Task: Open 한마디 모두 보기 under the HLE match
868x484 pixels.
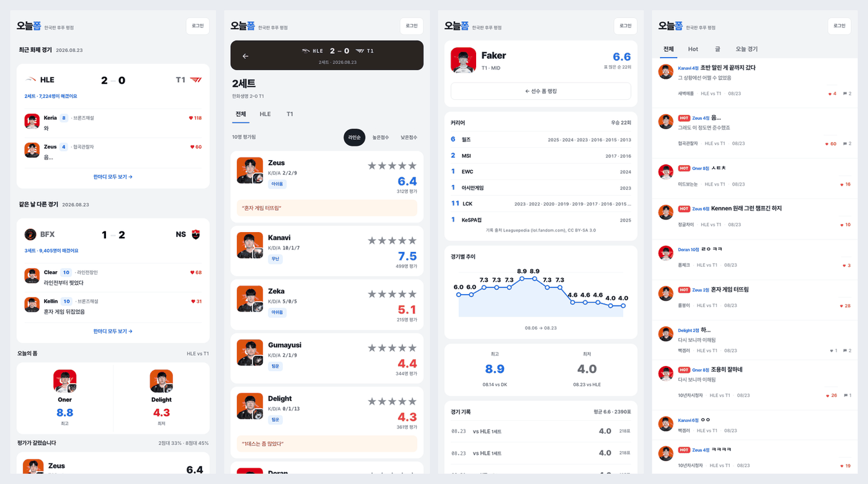Action: tap(113, 177)
